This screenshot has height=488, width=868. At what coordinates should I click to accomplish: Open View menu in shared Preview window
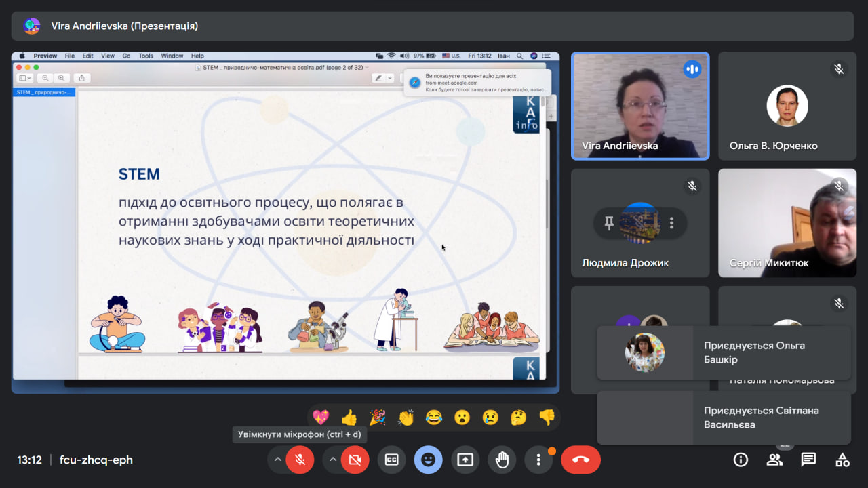click(x=108, y=56)
